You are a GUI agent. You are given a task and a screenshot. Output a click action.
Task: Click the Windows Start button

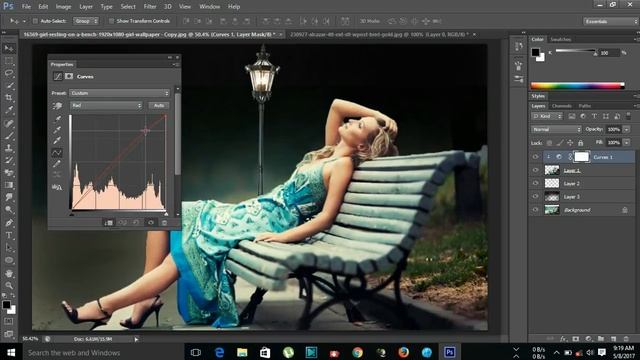pos(11,352)
